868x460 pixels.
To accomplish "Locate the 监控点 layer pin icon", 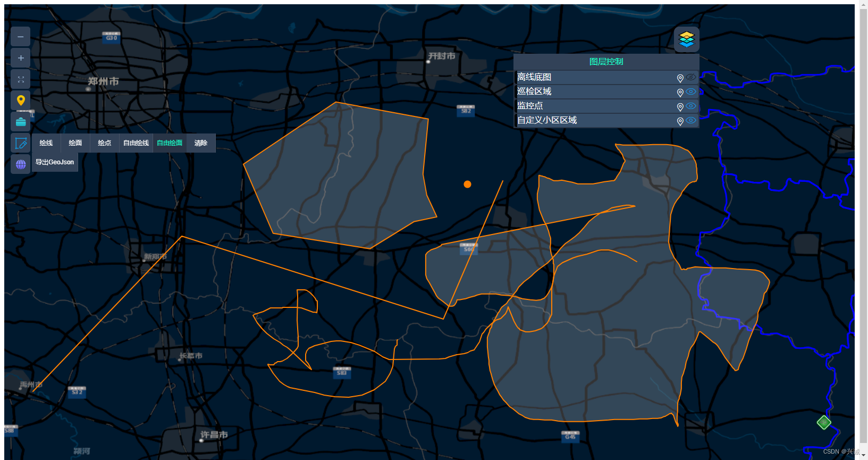I will (x=680, y=107).
